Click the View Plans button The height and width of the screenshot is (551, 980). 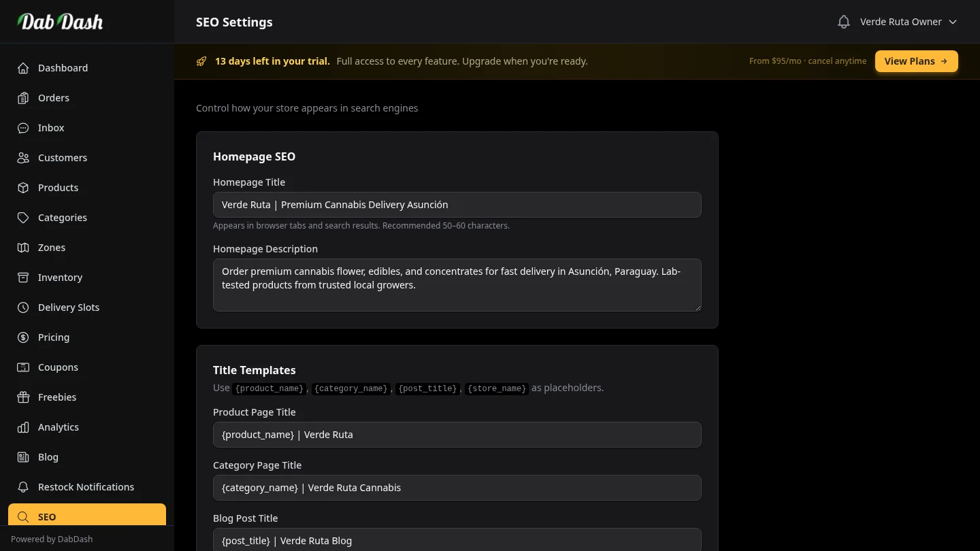[916, 61]
